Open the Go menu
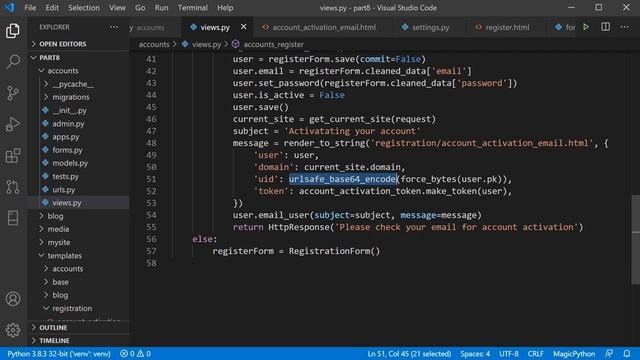Viewport: 640px width, 360px height. click(140, 7)
